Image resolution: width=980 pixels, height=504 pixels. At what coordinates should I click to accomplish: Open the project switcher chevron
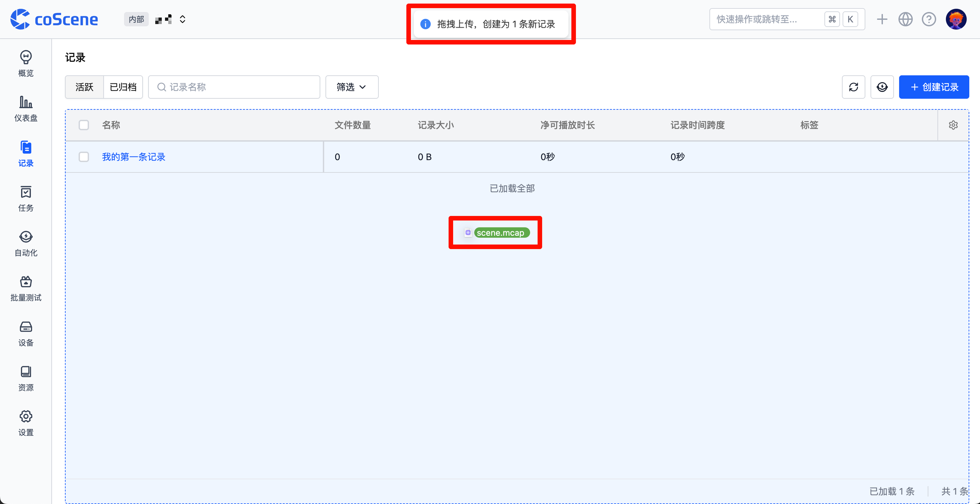point(183,19)
